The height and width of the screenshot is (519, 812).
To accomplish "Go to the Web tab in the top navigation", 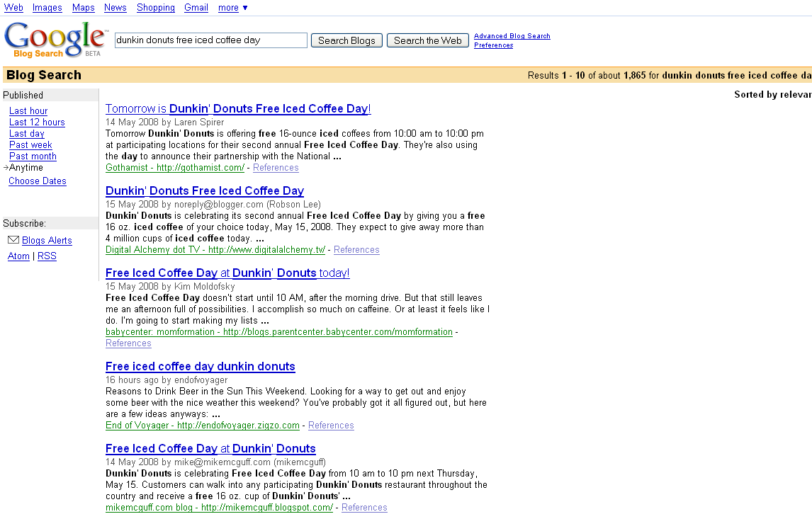I will (x=13, y=8).
